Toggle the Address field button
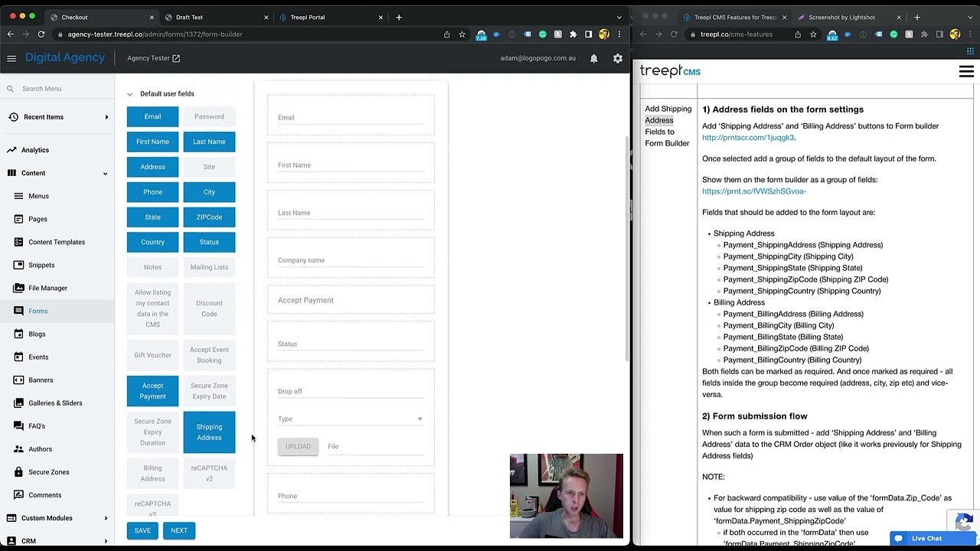The width and height of the screenshot is (980, 551). click(152, 167)
